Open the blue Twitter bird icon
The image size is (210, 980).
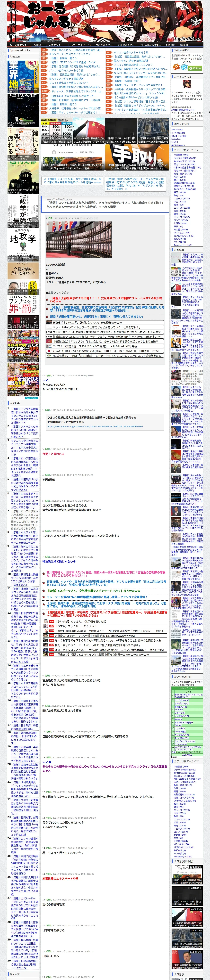click(184, 67)
